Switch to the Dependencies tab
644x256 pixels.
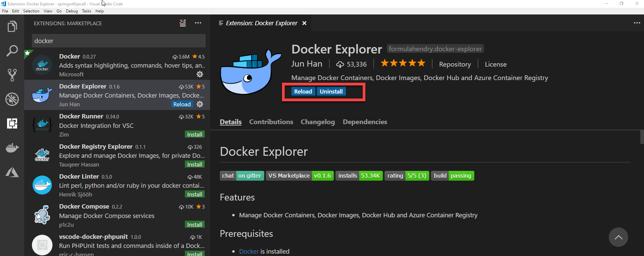coord(365,122)
